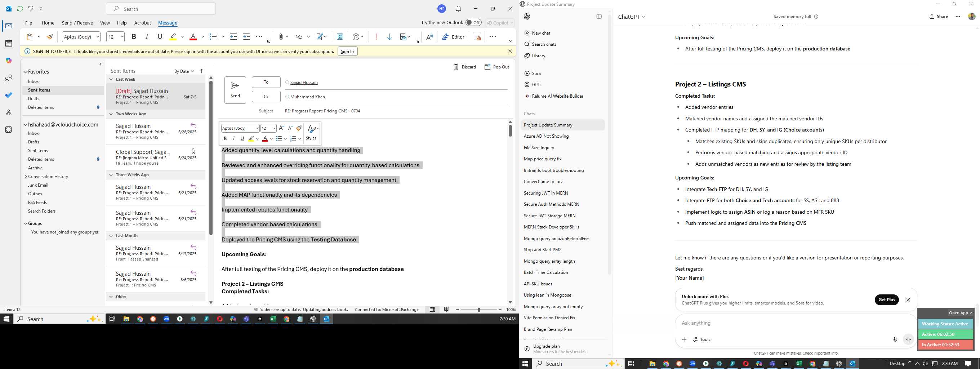Open the To Do checkmark app in Outlook
The image size is (980, 369).
tap(8, 95)
